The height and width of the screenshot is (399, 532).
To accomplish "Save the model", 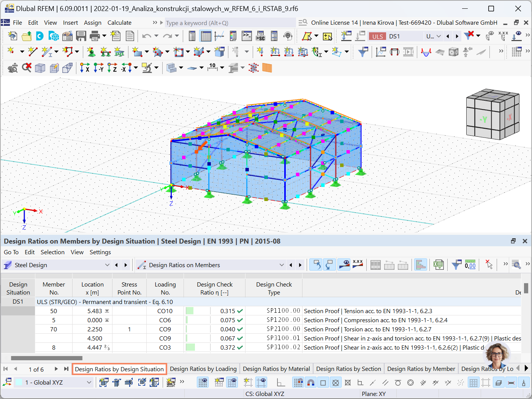I will coord(81,36).
